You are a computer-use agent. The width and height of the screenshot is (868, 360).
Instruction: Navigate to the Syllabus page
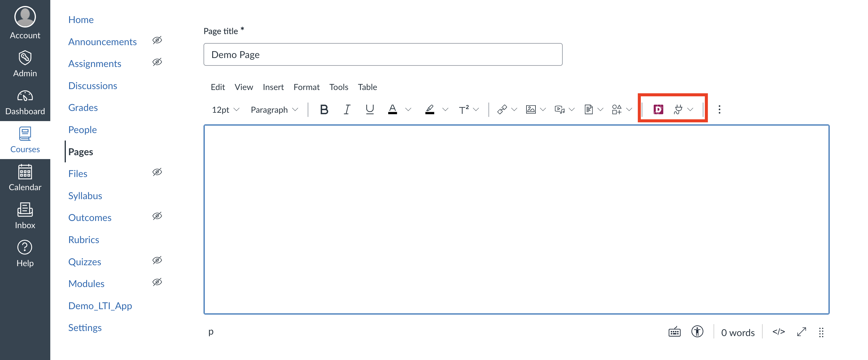click(85, 195)
